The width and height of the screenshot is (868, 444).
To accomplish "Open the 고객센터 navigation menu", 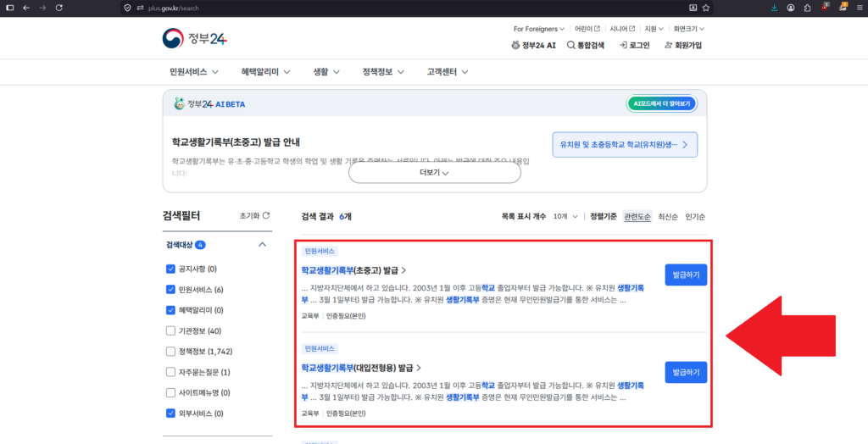I will coord(448,72).
